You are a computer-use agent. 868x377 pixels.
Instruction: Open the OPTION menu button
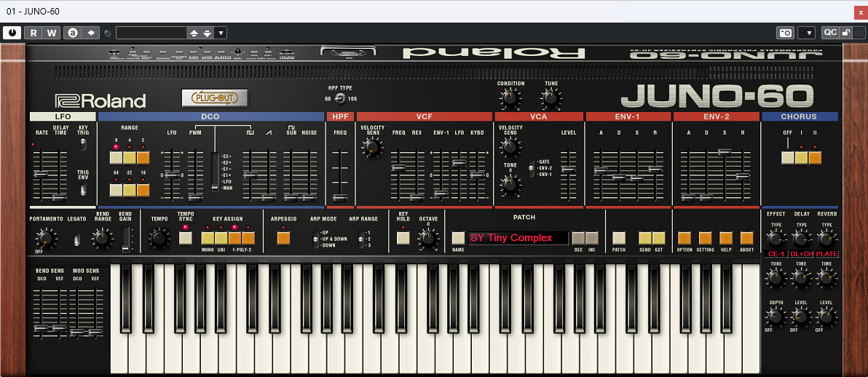pos(684,238)
